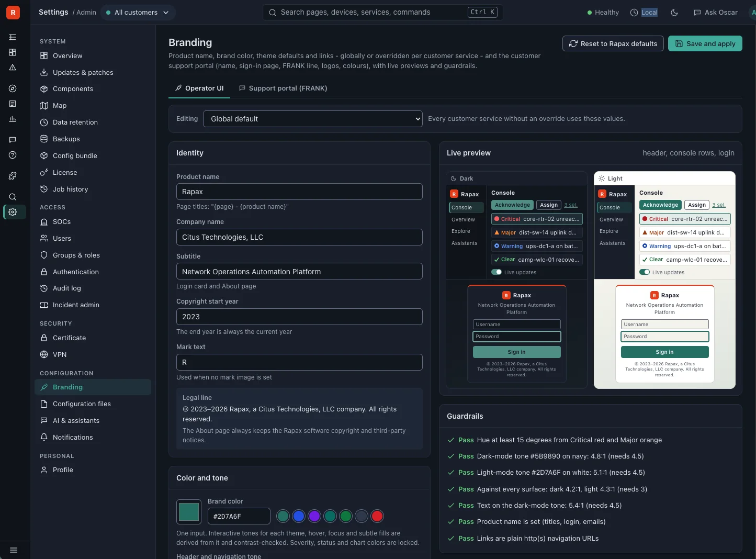Click the settings gear icon in left rail
756x559 pixels.
pos(13,212)
